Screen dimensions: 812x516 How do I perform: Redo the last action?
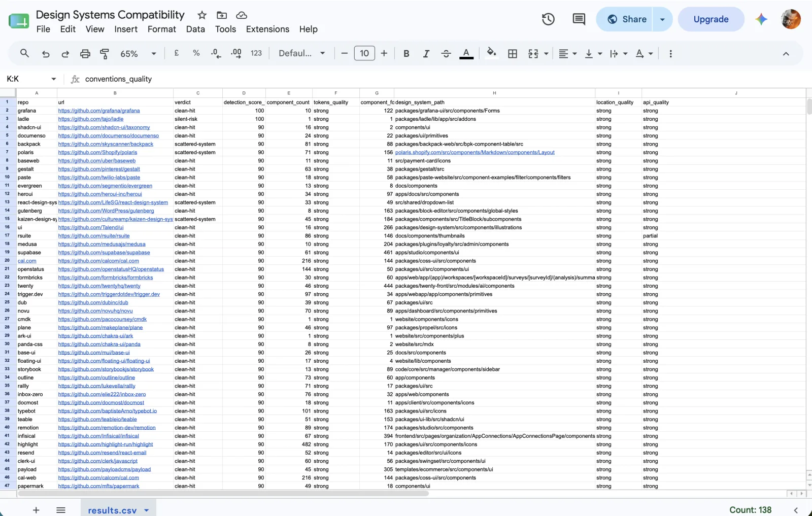[65, 53]
